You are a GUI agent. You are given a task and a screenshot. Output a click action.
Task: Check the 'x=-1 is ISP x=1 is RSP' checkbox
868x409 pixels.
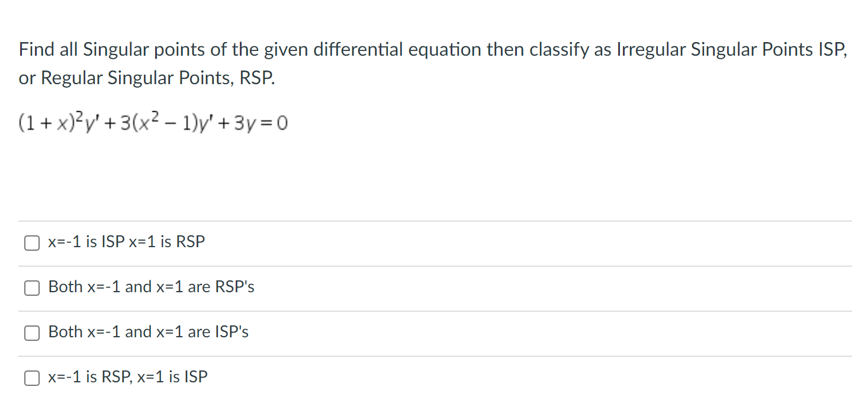coord(31,242)
